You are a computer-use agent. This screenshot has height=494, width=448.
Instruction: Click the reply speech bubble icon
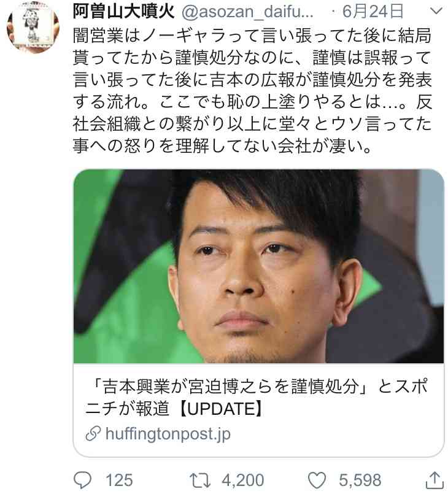pos(83,480)
